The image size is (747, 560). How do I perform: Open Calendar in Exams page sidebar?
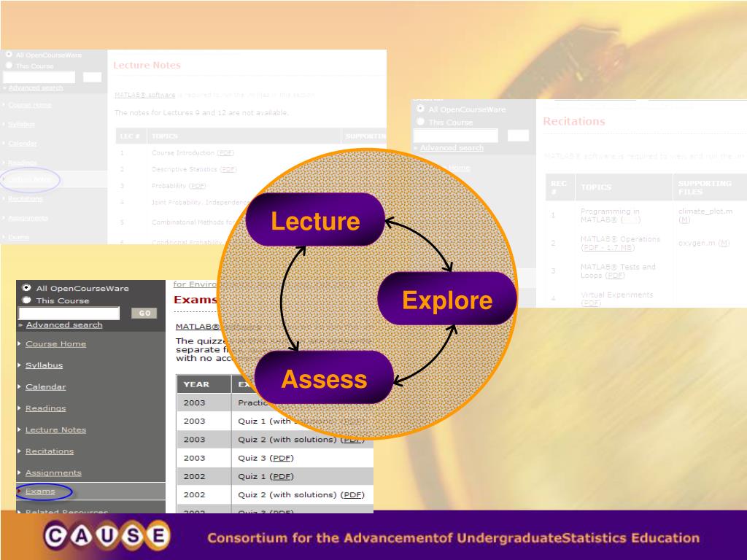point(46,386)
